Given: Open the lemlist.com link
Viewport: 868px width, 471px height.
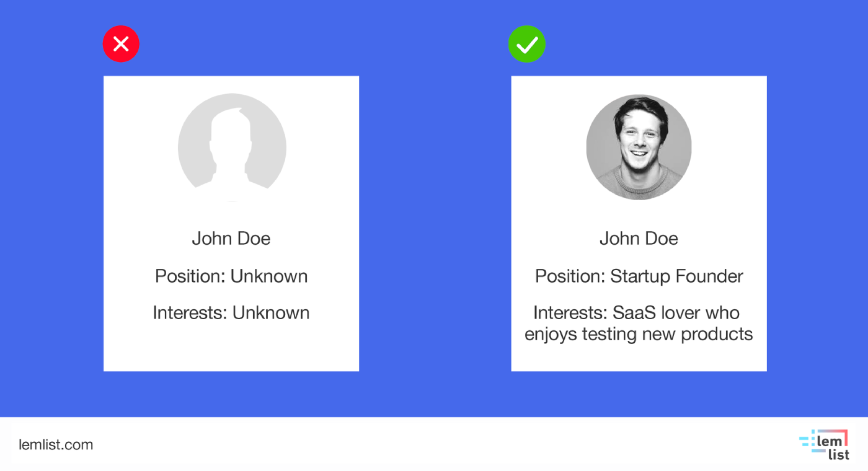Looking at the screenshot, I should coord(56,444).
